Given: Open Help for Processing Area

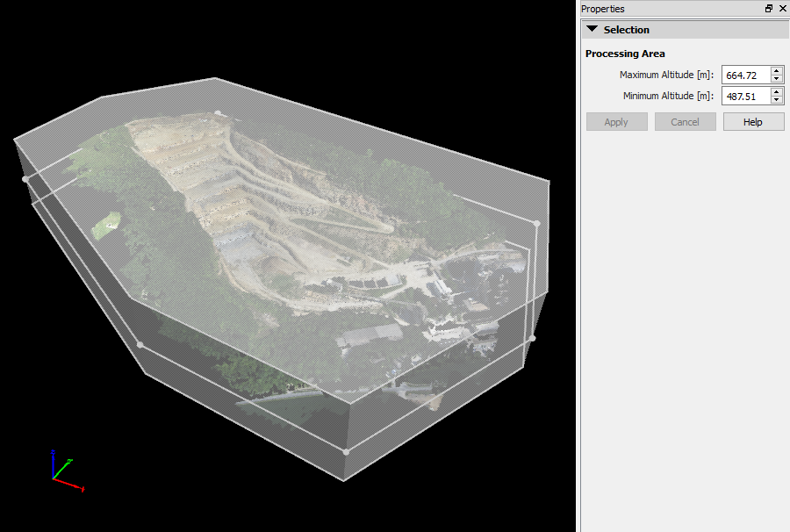Looking at the screenshot, I should 753,122.
